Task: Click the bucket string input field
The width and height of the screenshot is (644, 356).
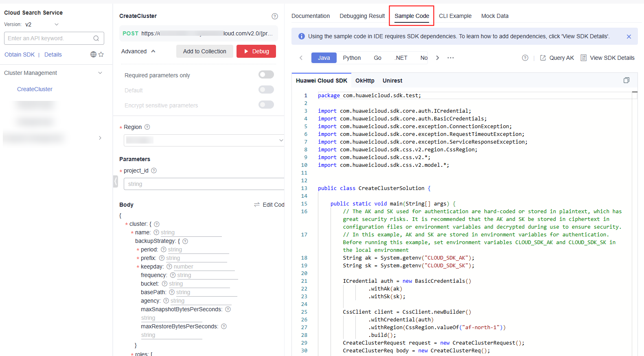Action: coord(199,284)
